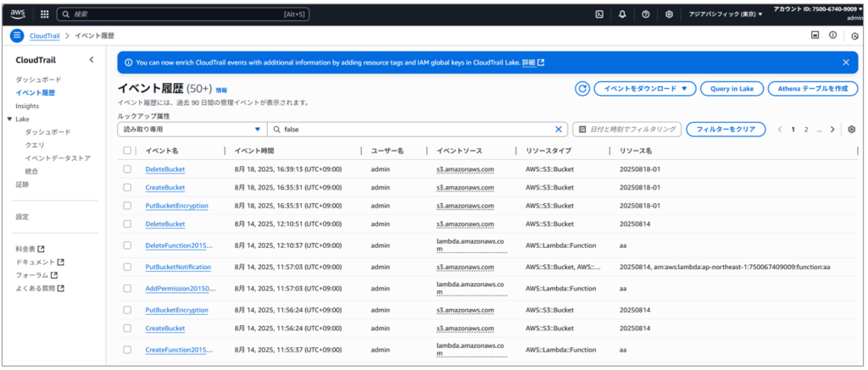This screenshot has height=370, width=868.
Task: Open the フォーラム external link
Action: point(36,275)
